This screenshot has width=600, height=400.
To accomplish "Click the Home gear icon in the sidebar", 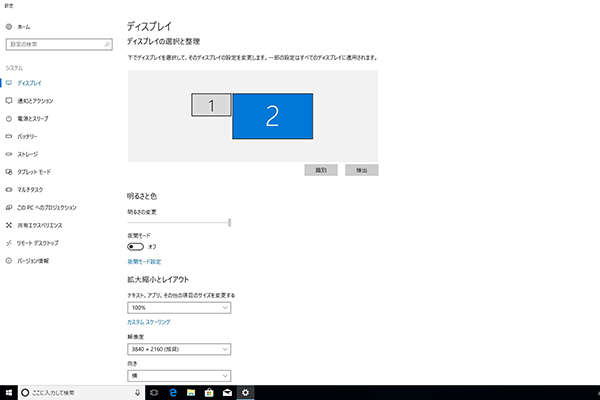I will coord(9,27).
